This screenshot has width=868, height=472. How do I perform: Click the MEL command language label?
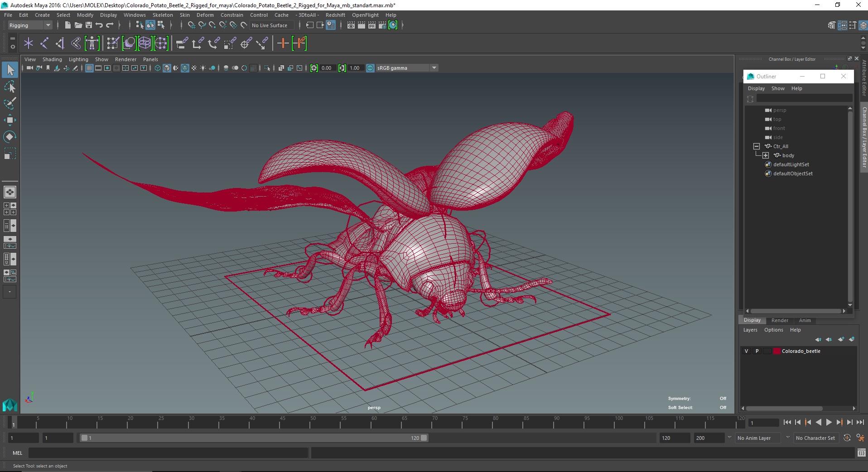point(17,453)
